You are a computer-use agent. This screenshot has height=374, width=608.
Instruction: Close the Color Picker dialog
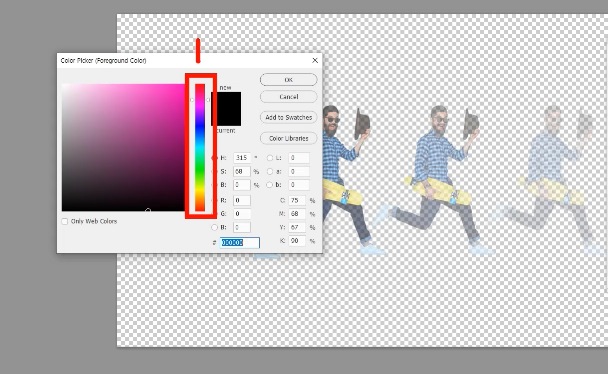(x=315, y=60)
